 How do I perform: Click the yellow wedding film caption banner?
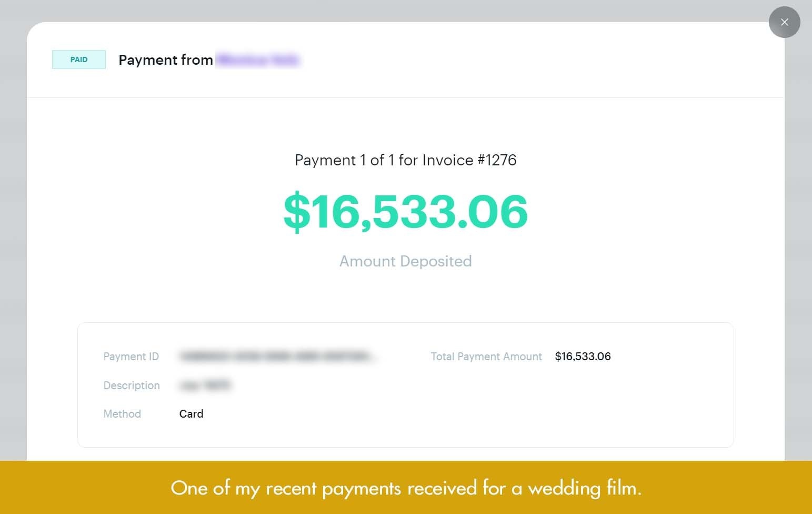406,487
